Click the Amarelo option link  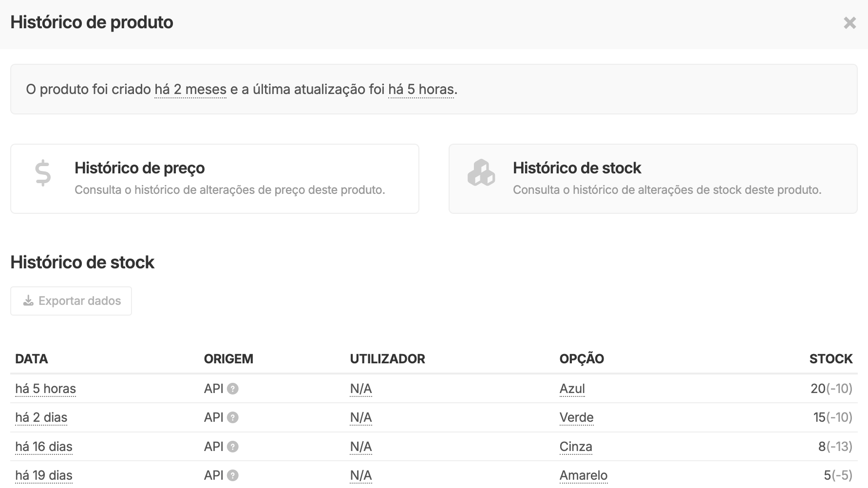[x=584, y=475]
